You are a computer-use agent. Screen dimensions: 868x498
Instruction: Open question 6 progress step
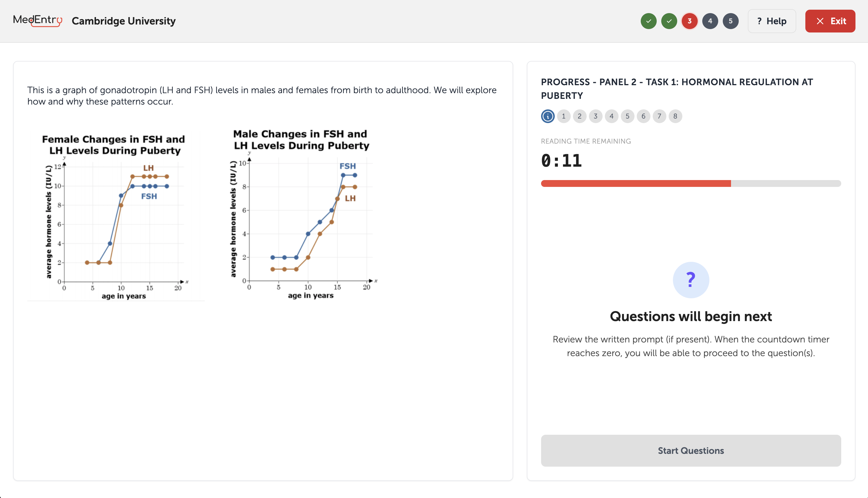coord(643,116)
